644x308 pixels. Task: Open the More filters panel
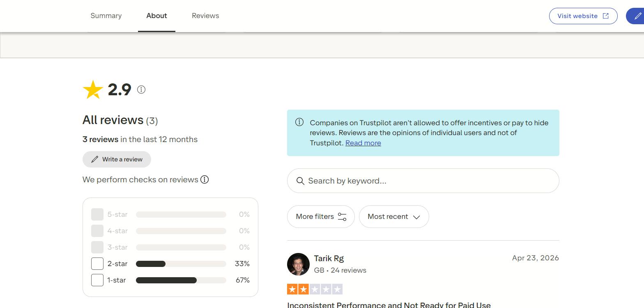click(x=321, y=216)
